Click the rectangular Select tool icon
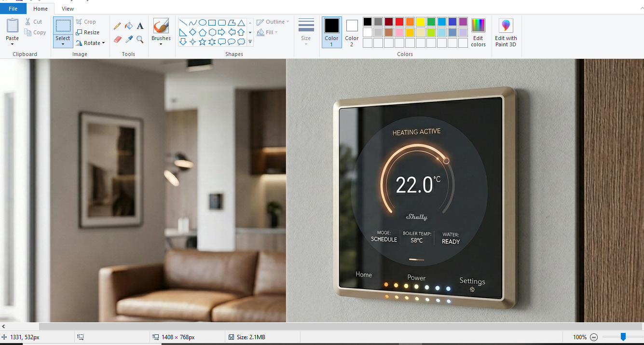644x345 pixels. tap(63, 26)
